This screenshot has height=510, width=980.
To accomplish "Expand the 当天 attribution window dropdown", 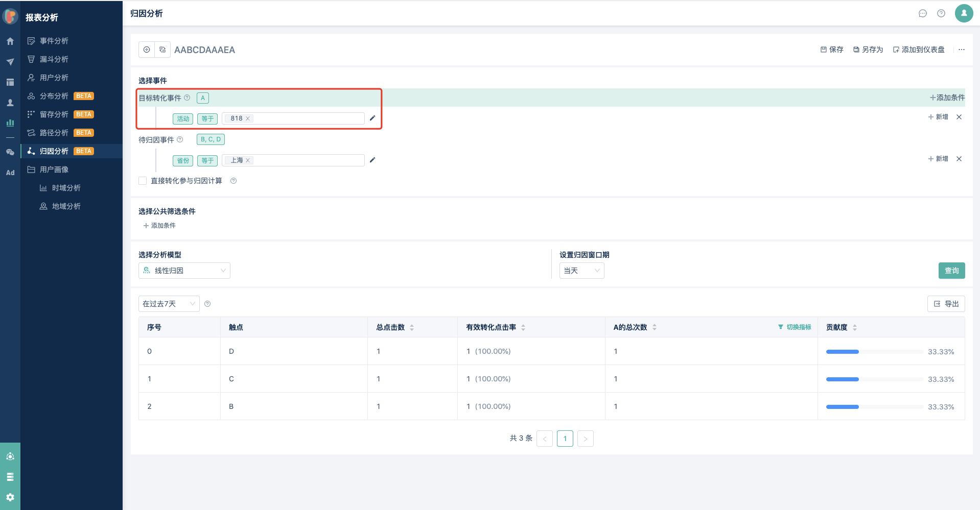I will point(581,271).
